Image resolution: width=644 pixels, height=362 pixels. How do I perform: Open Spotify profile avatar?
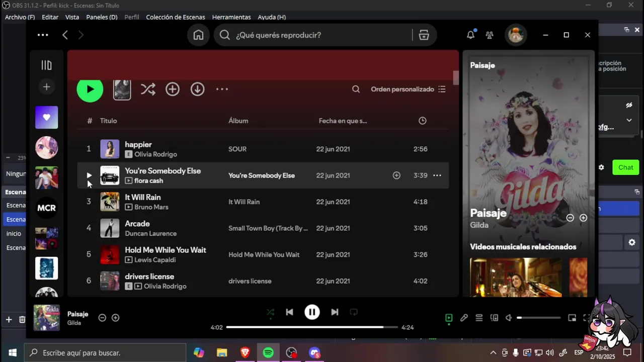(516, 35)
